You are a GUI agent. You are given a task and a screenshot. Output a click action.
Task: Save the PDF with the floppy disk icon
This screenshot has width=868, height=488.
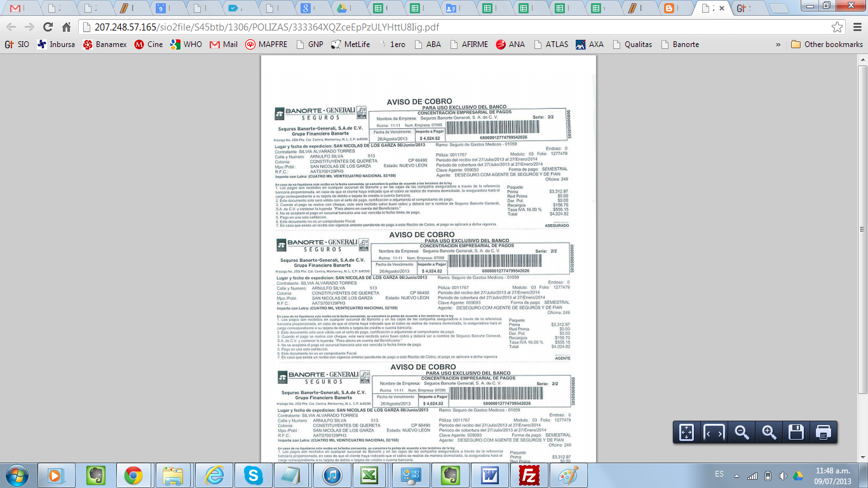[796, 433]
